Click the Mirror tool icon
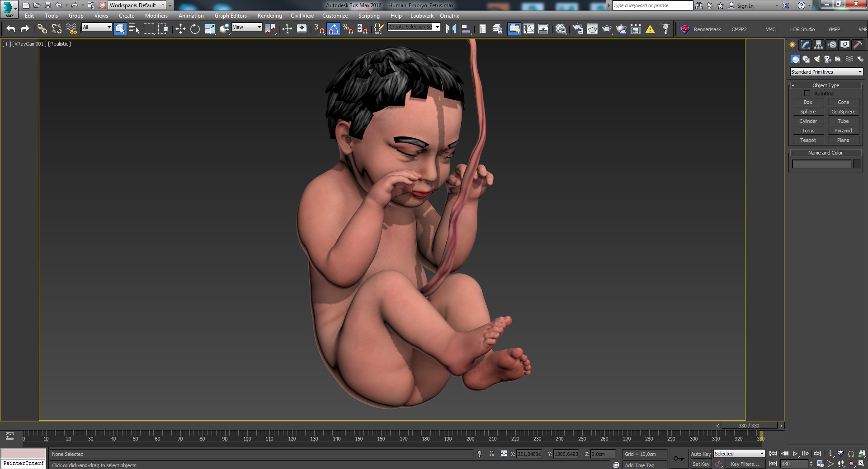868x469 pixels. (451, 29)
